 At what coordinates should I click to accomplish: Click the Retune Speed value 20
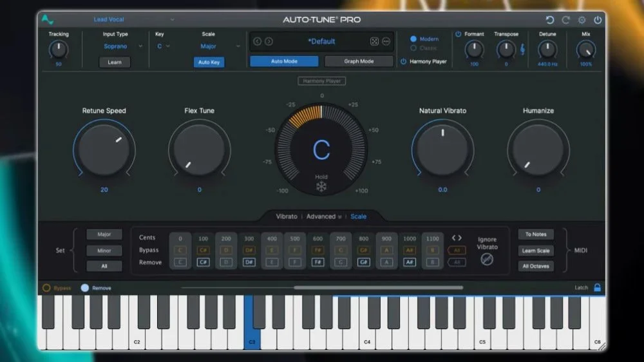click(x=104, y=190)
